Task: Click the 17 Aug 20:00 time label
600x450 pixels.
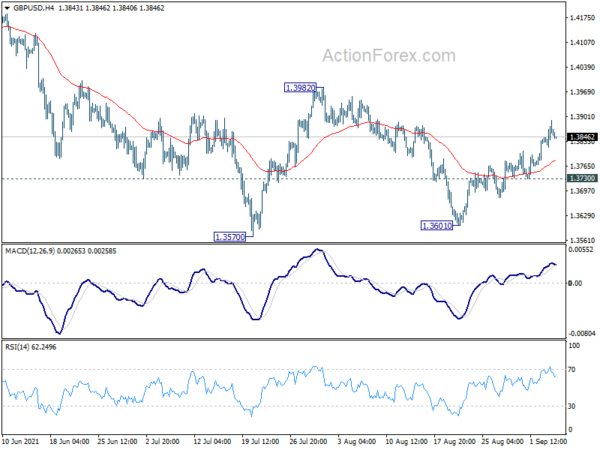Action: coord(455,442)
